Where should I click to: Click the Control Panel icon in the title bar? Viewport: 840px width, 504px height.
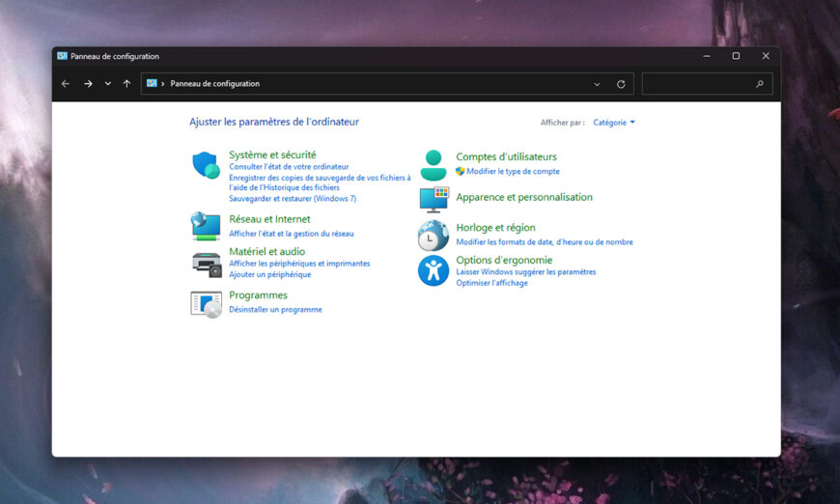click(x=62, y=56)
